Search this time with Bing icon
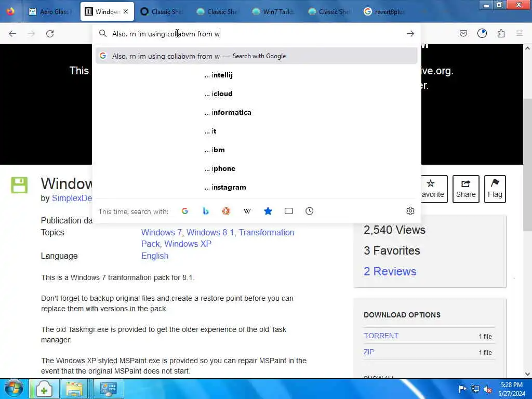Screen dimensions: 532x399 pyautogui.click(x=206, y=211)
